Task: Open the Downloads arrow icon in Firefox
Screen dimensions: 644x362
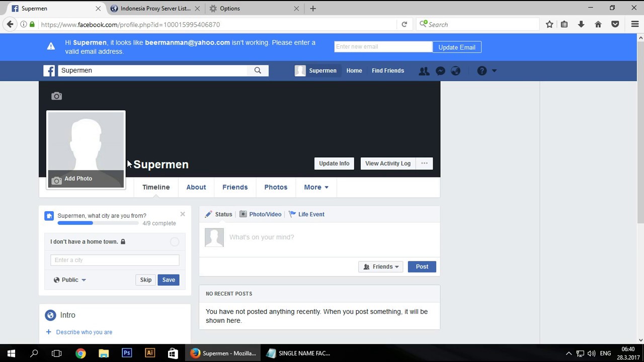Action: [581, 24]
